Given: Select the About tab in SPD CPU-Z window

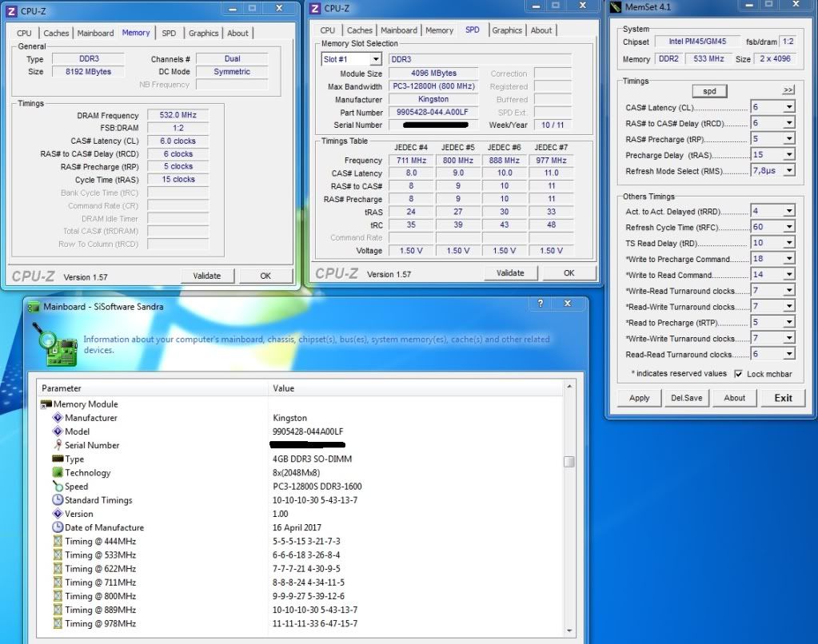Looking at the screenshot, I should tap(541, 30).
